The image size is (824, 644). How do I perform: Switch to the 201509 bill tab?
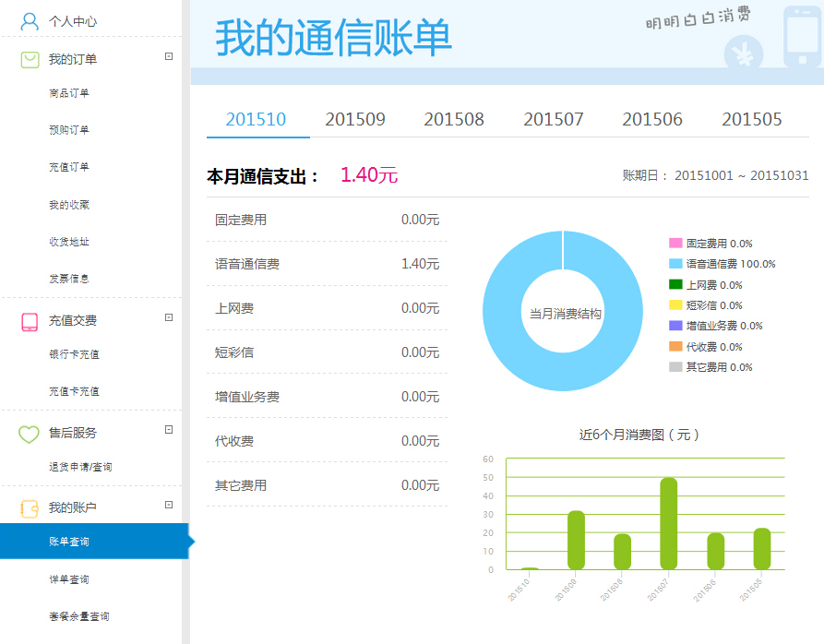(354, 119)
